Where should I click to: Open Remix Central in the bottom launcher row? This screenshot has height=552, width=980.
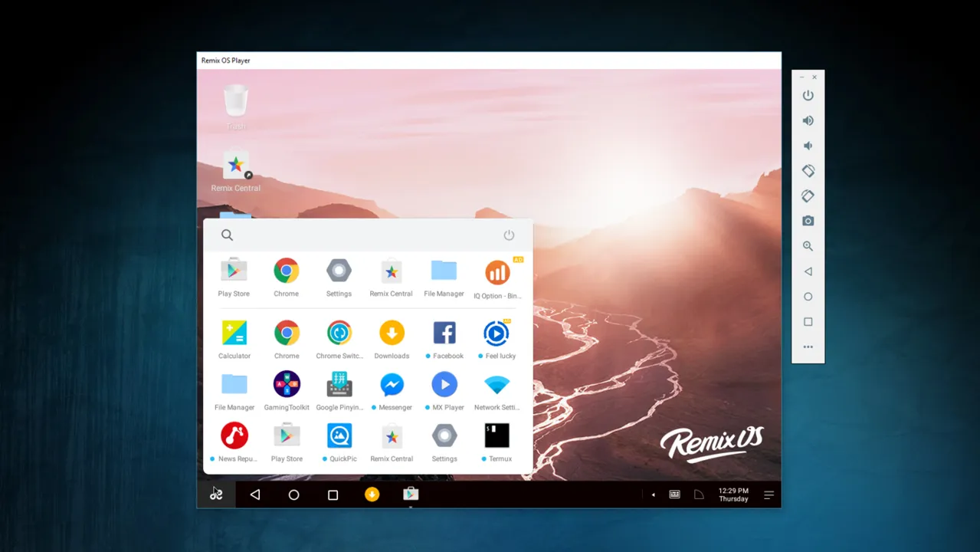click(x=392, y=435)
